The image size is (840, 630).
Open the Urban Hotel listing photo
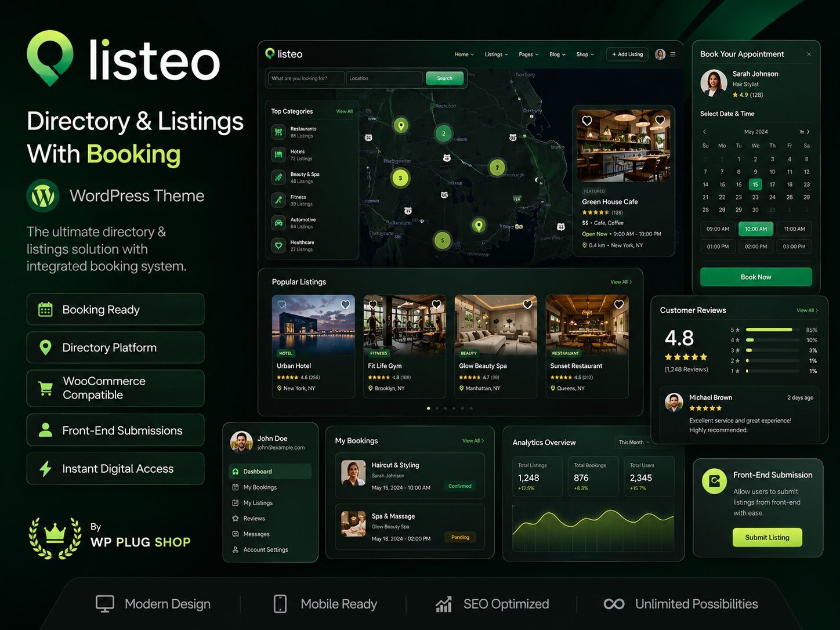pyautogui.click(x=313, y=325)
